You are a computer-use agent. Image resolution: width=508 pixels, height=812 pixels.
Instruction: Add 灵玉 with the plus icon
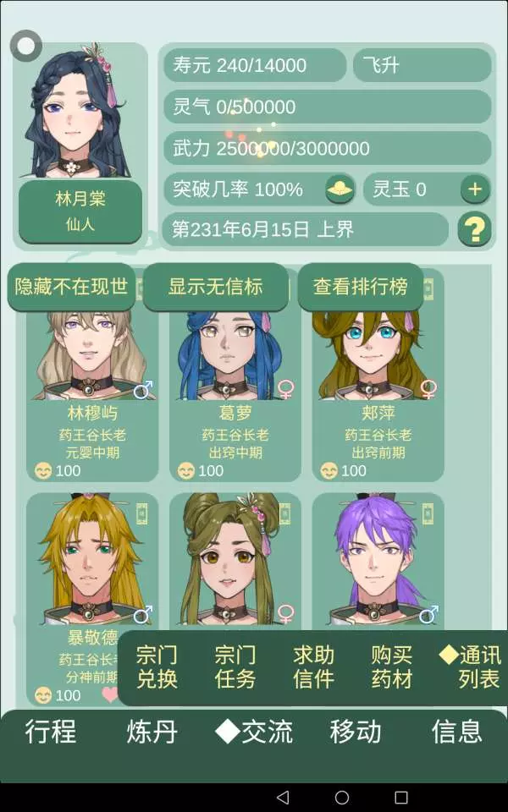(475, 189)
